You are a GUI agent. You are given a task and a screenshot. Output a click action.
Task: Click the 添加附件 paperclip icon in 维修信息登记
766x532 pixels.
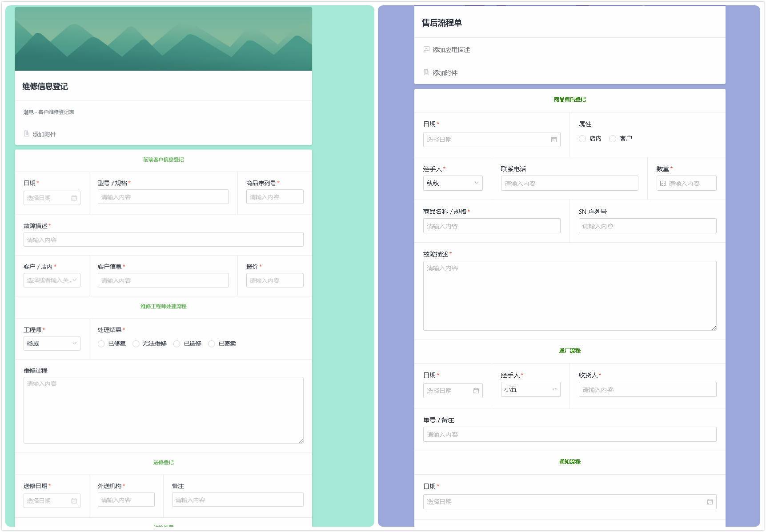pyautogui.click(x=27, y=134)
